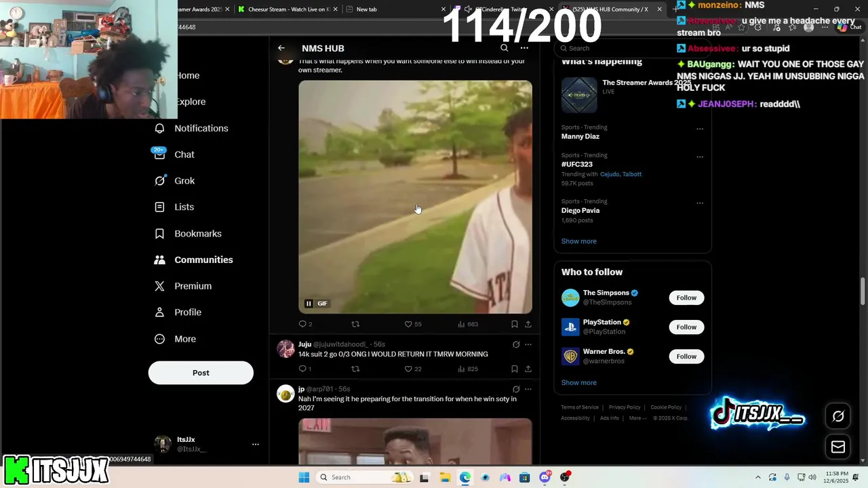Click the taskbar Search box
Viewport: 868px width, 488px height.
pyautogui.click(x=364, y=477)
